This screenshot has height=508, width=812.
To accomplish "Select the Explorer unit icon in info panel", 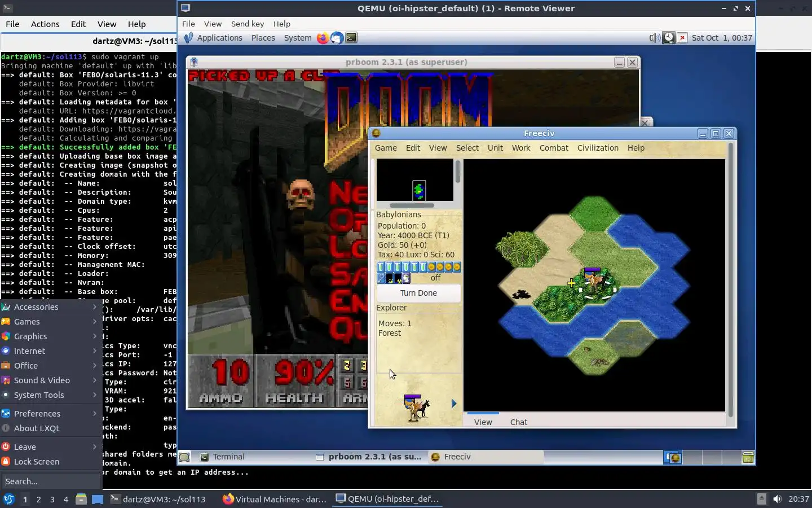I will (x=416, y=408).
